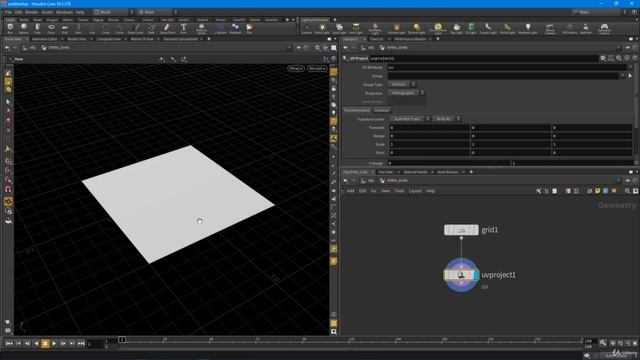
Task: Select the Metaball shelf tool
Action: point(235,29)
